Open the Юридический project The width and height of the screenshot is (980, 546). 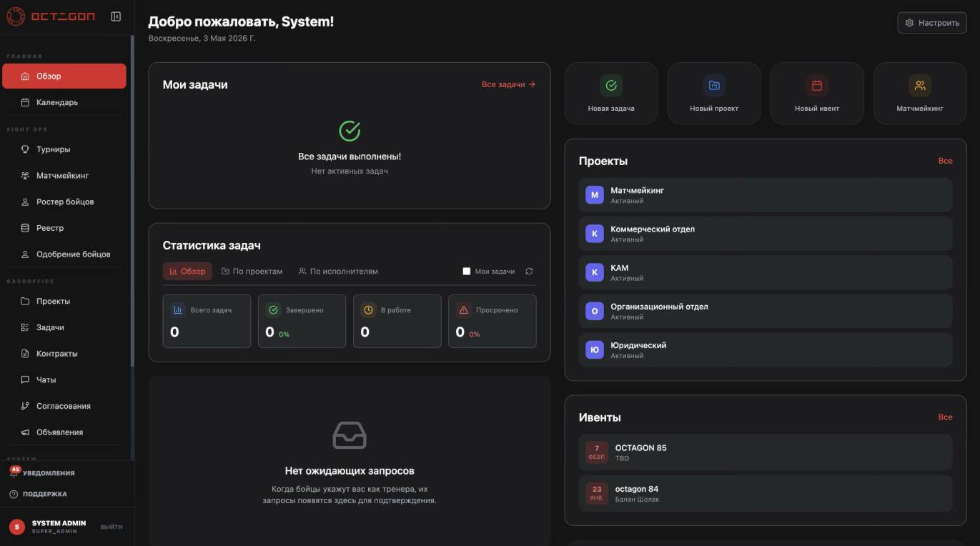click(766, 349)
